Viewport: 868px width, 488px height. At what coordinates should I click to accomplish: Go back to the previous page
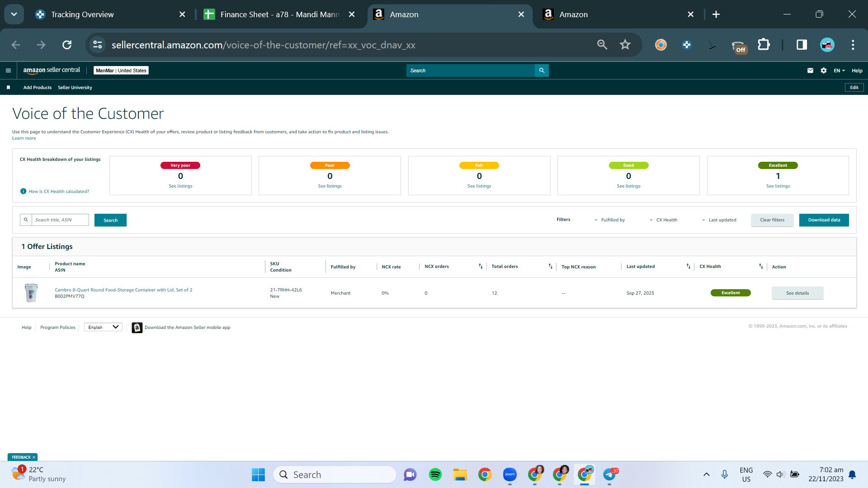point(16,45)
